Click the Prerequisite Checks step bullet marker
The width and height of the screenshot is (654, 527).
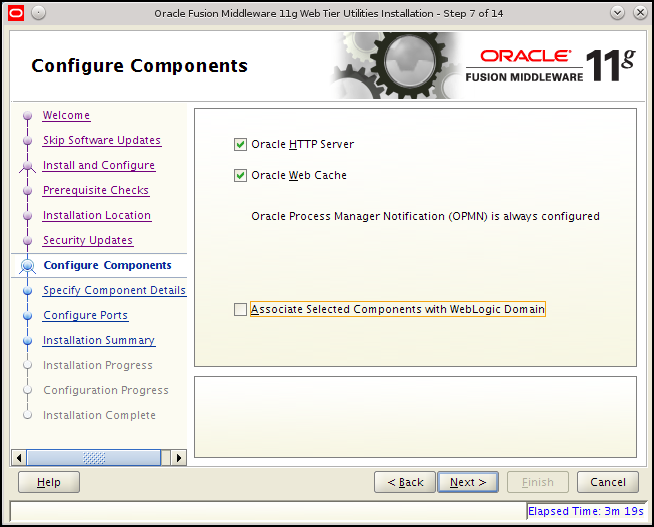click(28, 191)
